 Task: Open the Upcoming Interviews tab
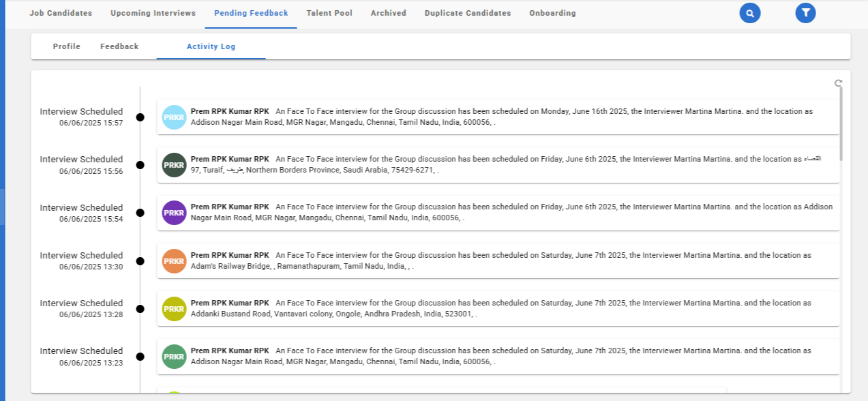[153, 13]
